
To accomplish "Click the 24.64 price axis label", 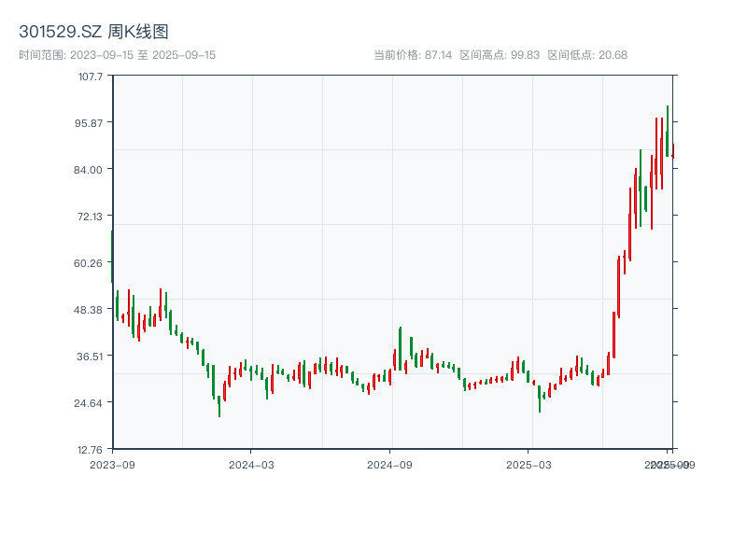I will pyautogui.click(x=88, y=402).
